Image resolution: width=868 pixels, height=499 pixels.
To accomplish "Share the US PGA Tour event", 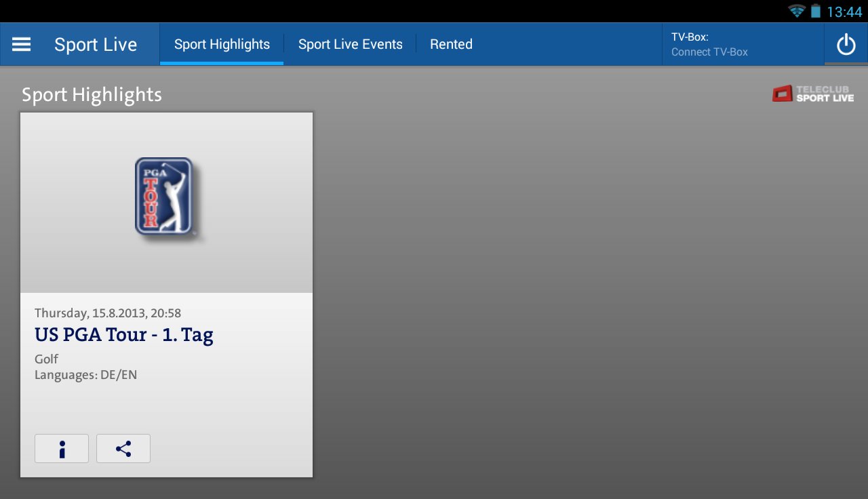I will [x=123, y=449].
